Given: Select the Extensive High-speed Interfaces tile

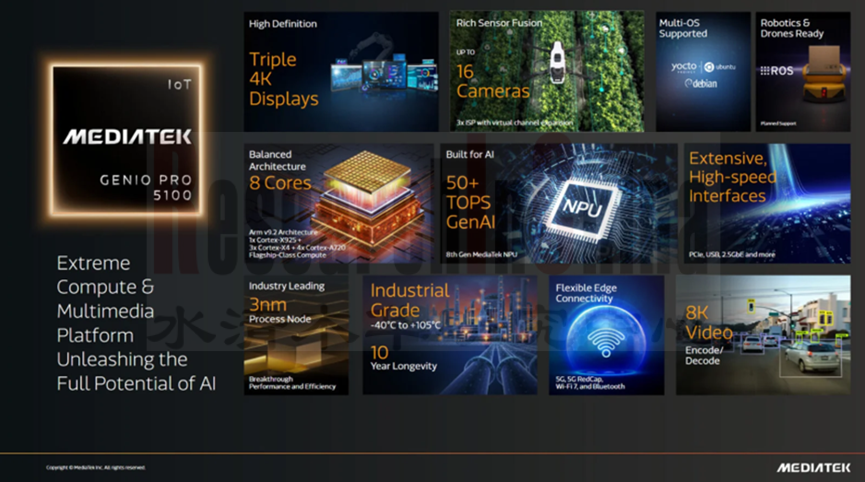Looking at the screenshot, I should tap(767, 203).
